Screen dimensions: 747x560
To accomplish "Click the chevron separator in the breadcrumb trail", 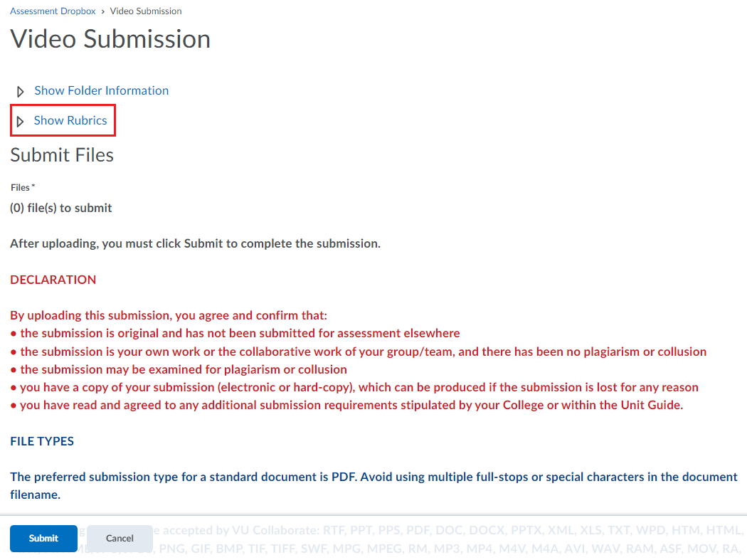I will click(x=102, y=11).
